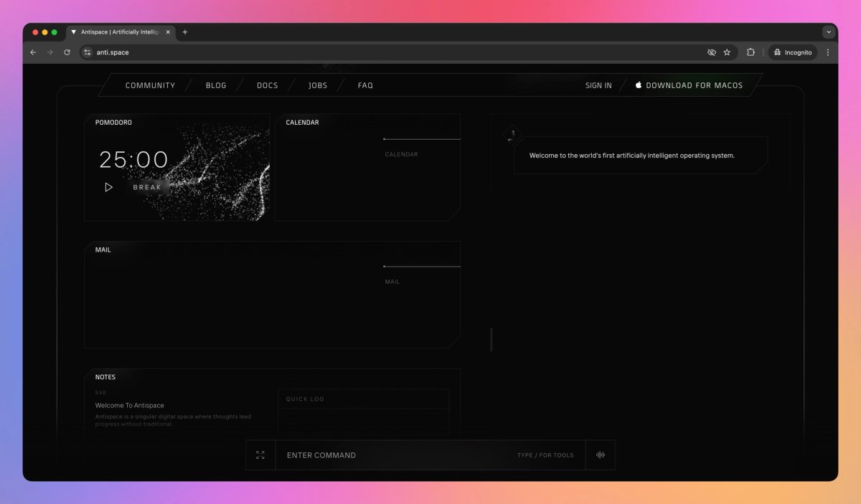Bookmark the page with the star icon

[728, 52]
